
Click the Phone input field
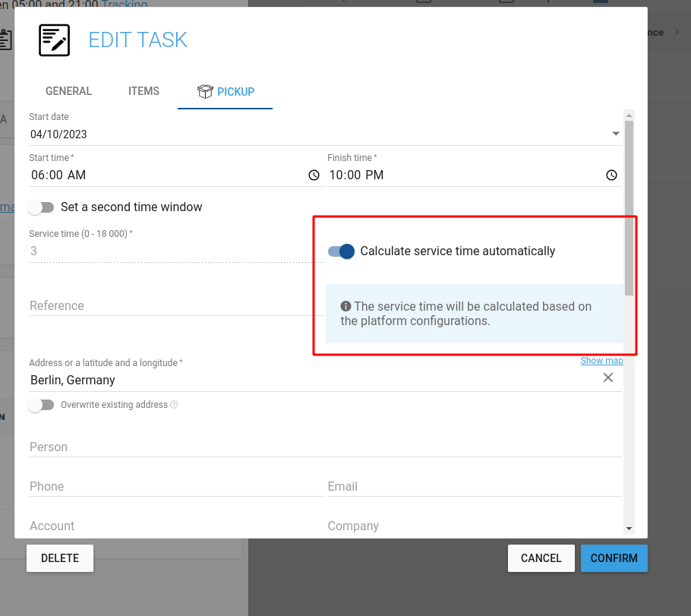click(x=176, y=486)
